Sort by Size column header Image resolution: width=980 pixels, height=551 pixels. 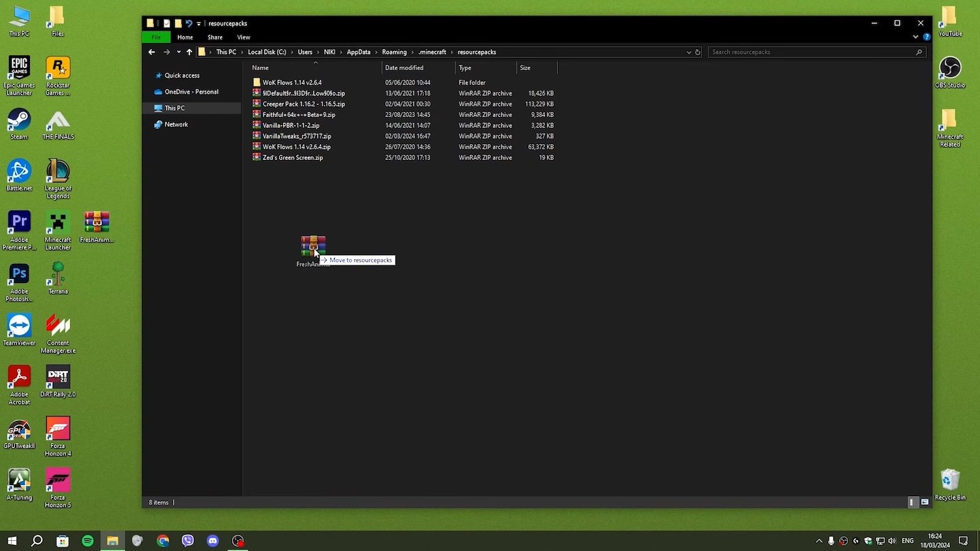pos(537,67)
